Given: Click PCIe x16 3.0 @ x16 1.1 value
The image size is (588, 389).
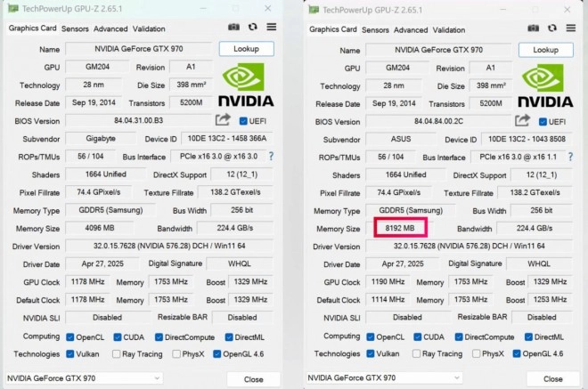Looking at the screenshot, I should [x=518, y=157].
